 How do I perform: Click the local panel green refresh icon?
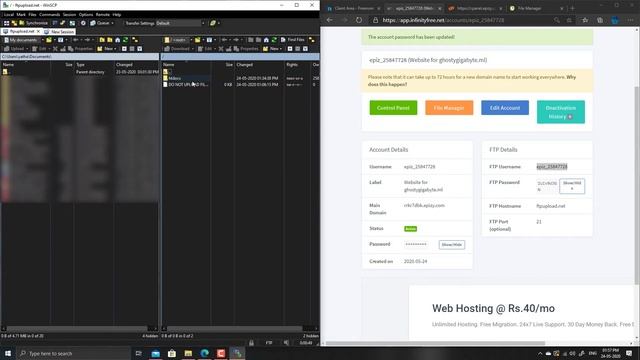coord(125,40)
